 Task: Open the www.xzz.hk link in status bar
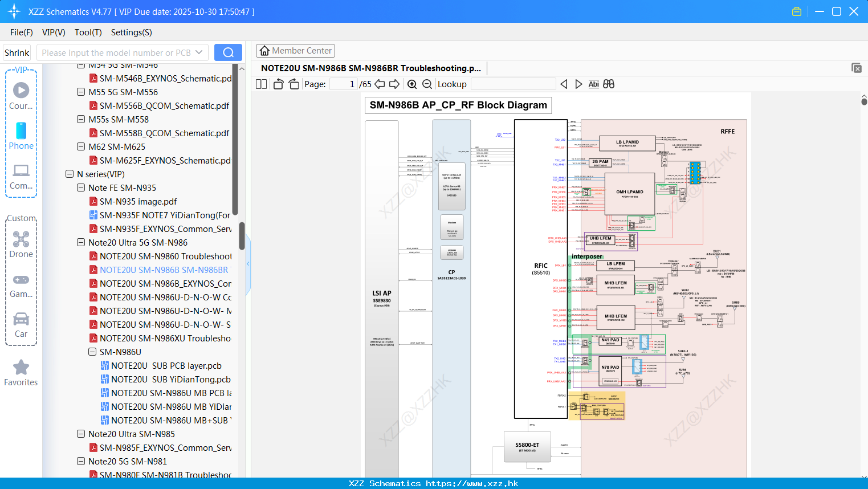(x=472, y=483)
